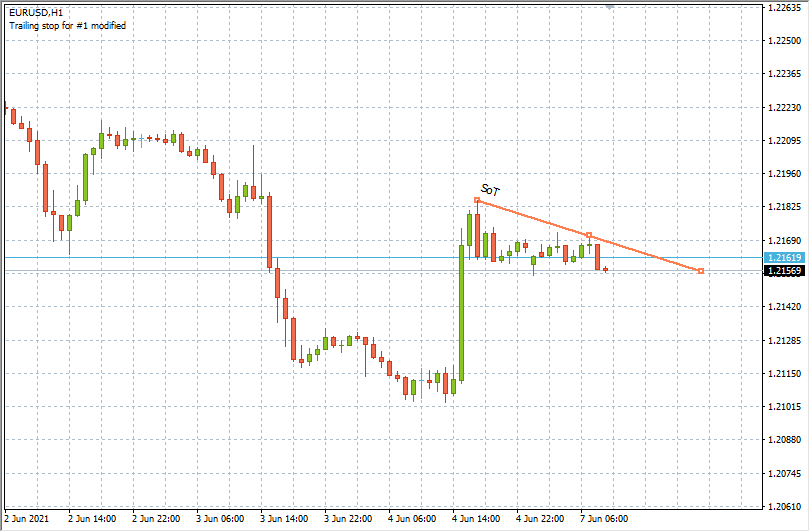Click the trendline end anchor at right

[x=701, y=271]
